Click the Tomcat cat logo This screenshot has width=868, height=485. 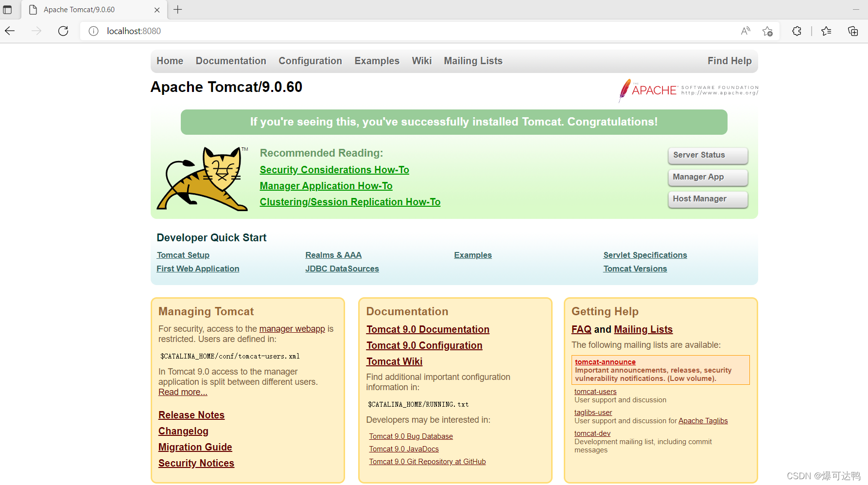click(x=203, y=179)
